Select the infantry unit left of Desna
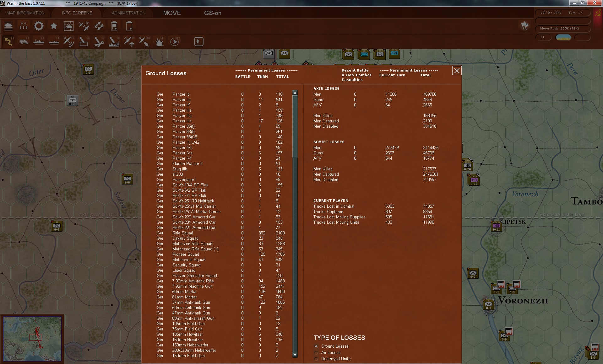Image resolution: width=603 pixels, height=364 pixels. coord(73,100)
